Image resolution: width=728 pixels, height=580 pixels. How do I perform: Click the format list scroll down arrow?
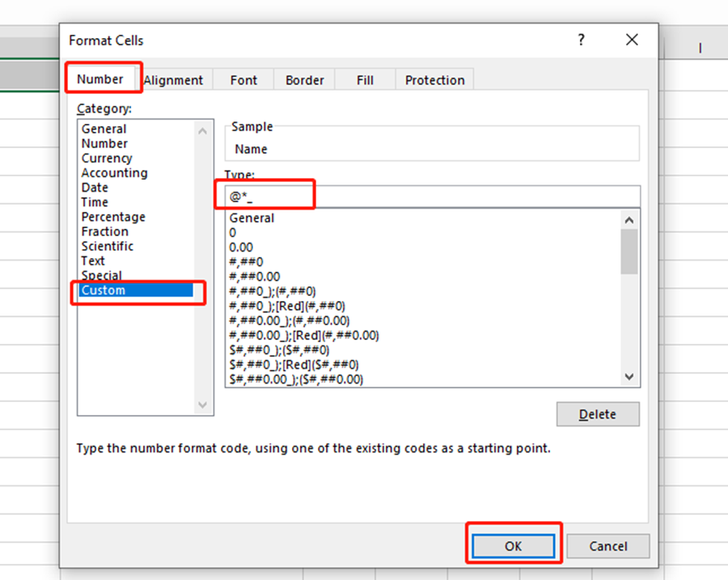[x=629, y=377]
